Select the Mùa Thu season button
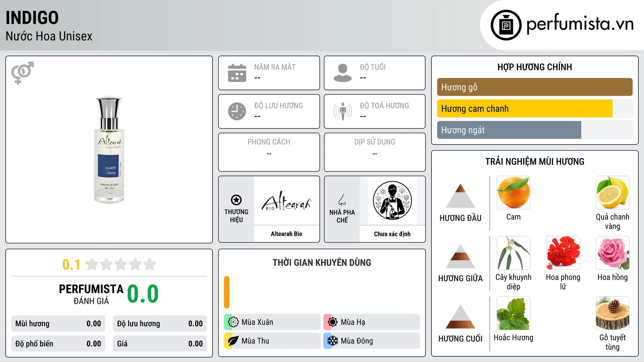This screenshot has width=644, height=362. point(272,341)
